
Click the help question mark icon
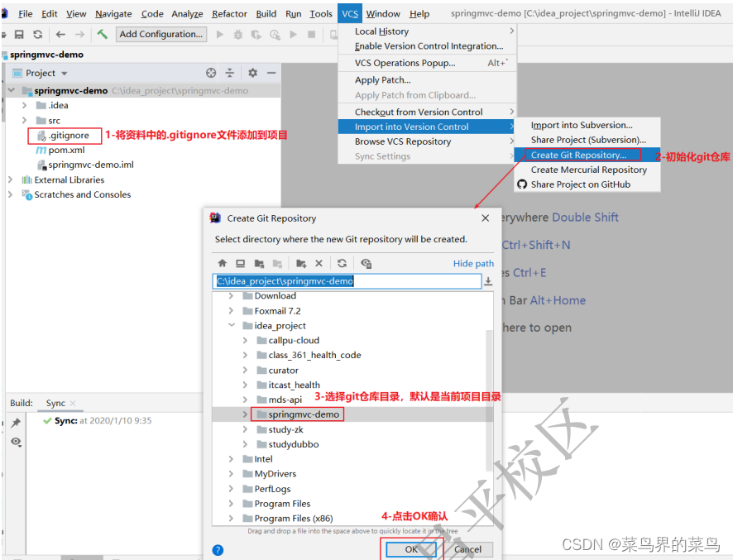pyautogui.click(x=218, y=550)
